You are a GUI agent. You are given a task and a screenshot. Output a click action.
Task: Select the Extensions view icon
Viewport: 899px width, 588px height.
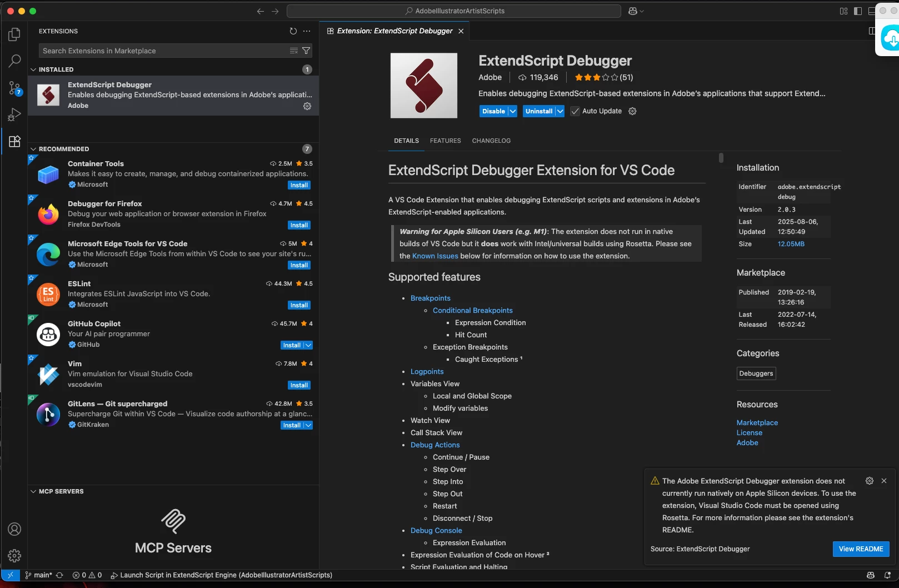(14, 141)
